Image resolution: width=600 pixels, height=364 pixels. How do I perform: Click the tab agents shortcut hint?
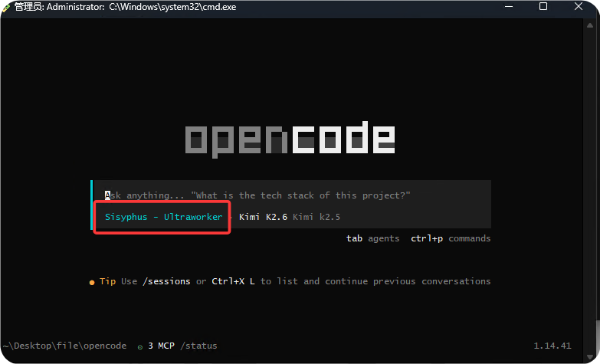pyautogui.click(x=372, y=238)
